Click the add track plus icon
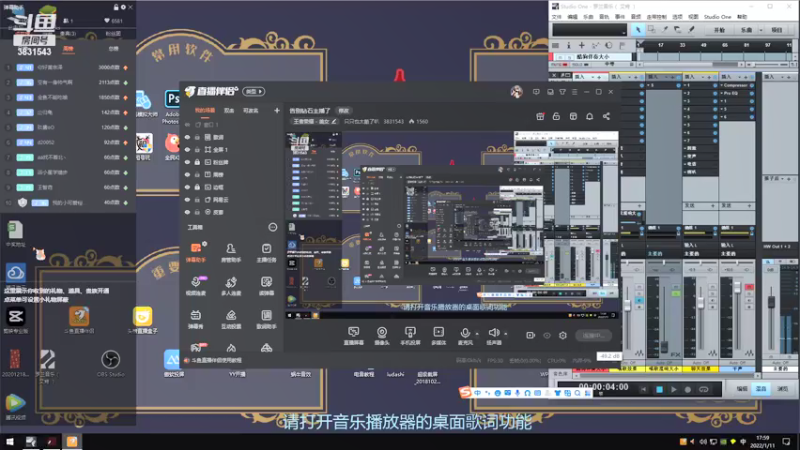The image size is (800, 450). tap(582, 45)
